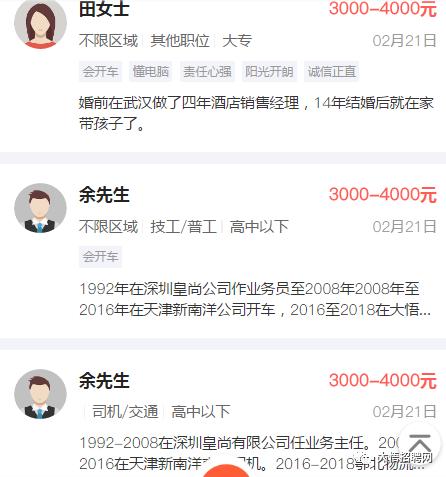Tap the back-to-top arrow icon
The height and width of the screenshot is (477, 446).
pyautogui.click(x=420, y=443)
